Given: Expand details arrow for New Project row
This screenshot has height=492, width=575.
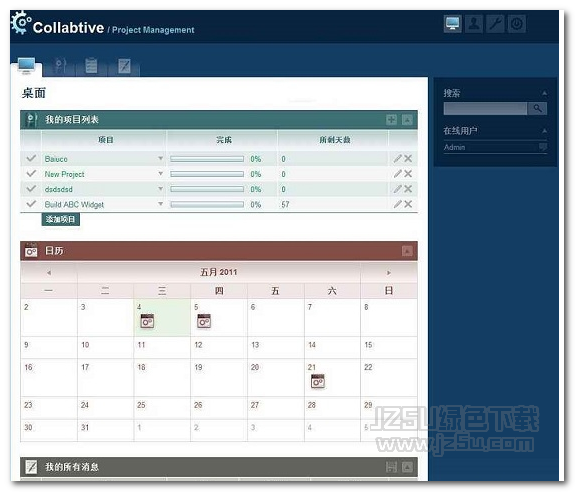Looking at the screenshot, I should pyautogui.click(x=160, y=173).
